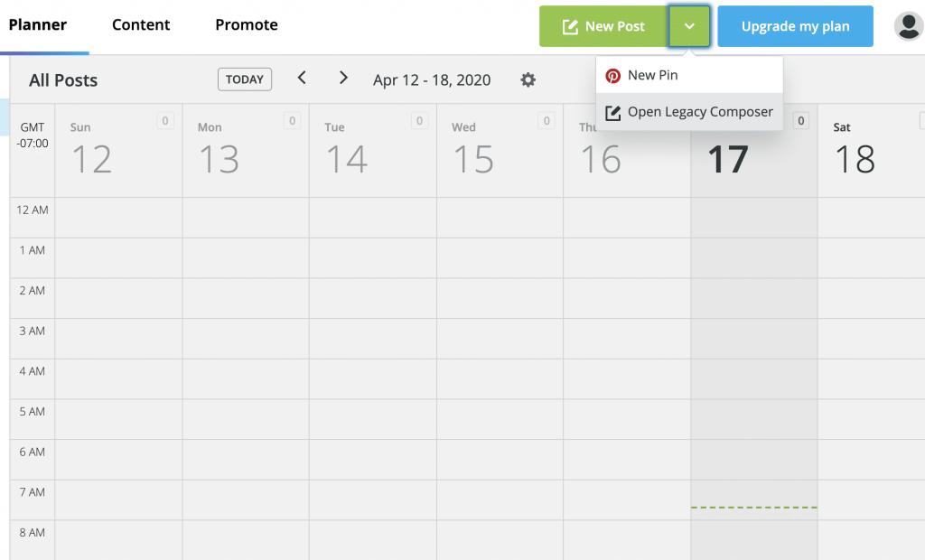Viewport: 925px width, 560px height.
Task: Click the 3 AM slot on Monday
Action: pos(246,339)
